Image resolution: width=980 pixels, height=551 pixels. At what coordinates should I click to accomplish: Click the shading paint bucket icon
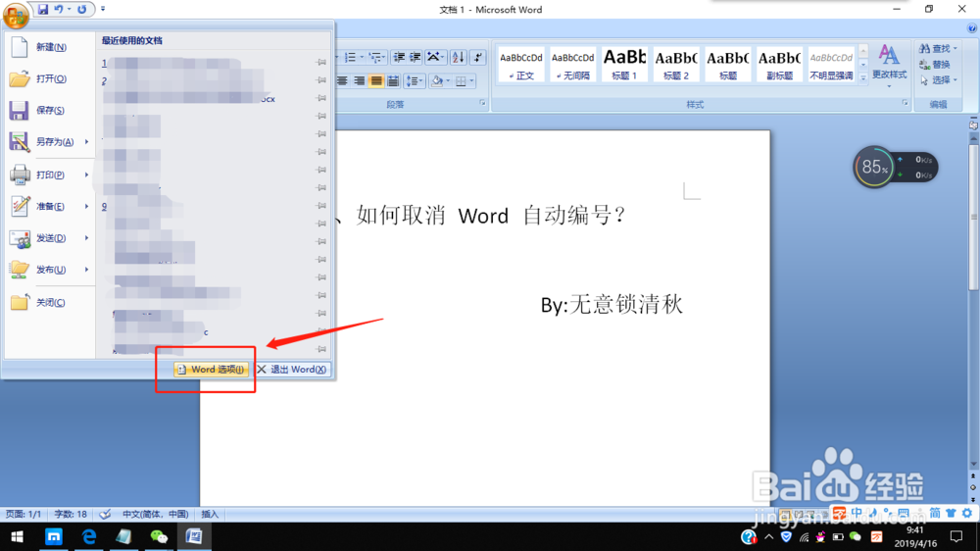click(x=437, y=80)
